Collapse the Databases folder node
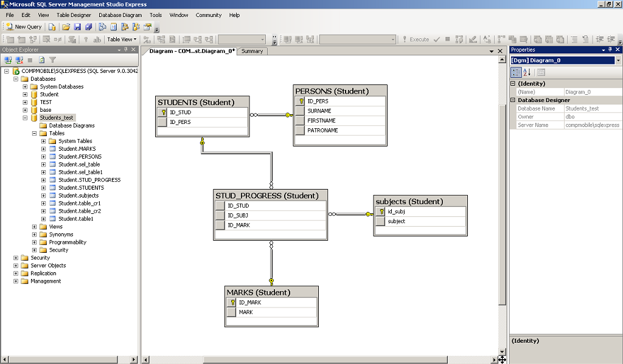This screenshot has height=364, width=623. coord(16,79)
